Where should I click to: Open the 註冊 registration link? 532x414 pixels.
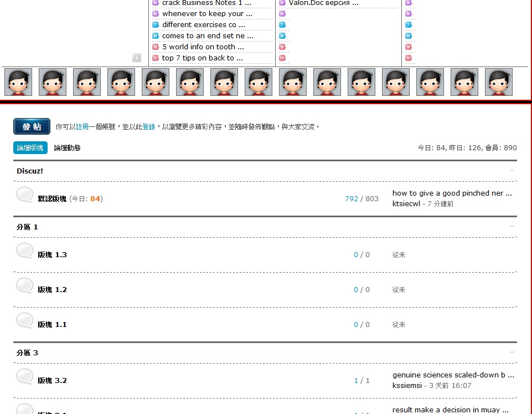[x=82, y=127]
